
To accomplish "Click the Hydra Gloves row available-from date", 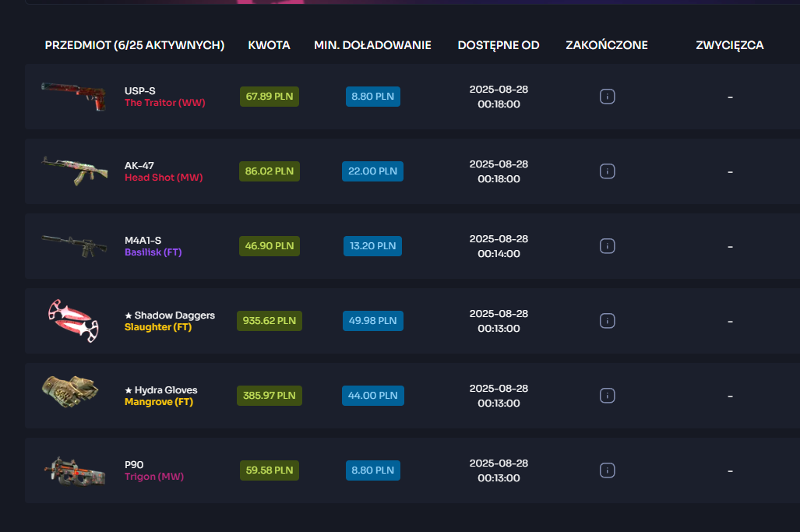I will (x=499, y=396).
